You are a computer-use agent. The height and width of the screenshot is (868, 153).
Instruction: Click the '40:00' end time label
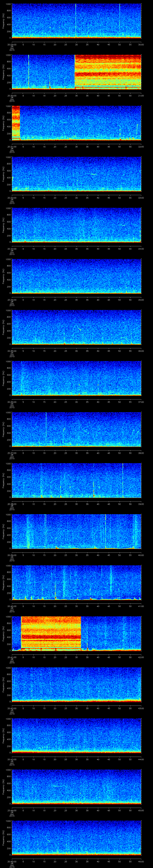141,555
